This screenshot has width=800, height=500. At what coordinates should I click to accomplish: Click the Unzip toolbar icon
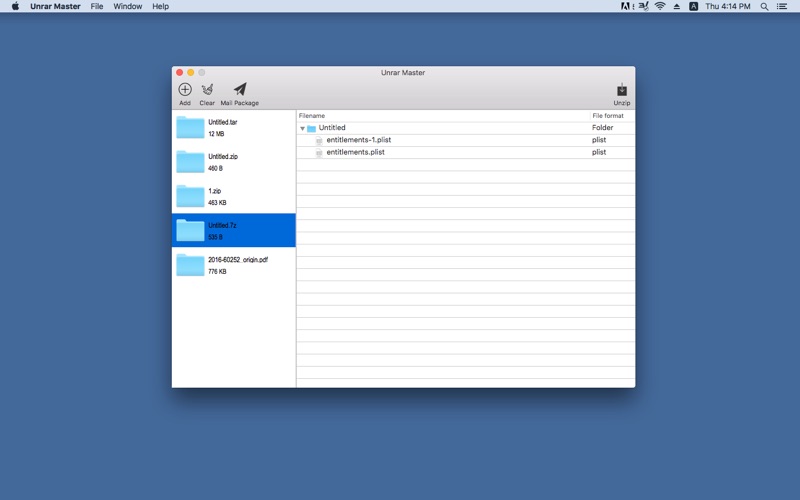click(622, 90)
